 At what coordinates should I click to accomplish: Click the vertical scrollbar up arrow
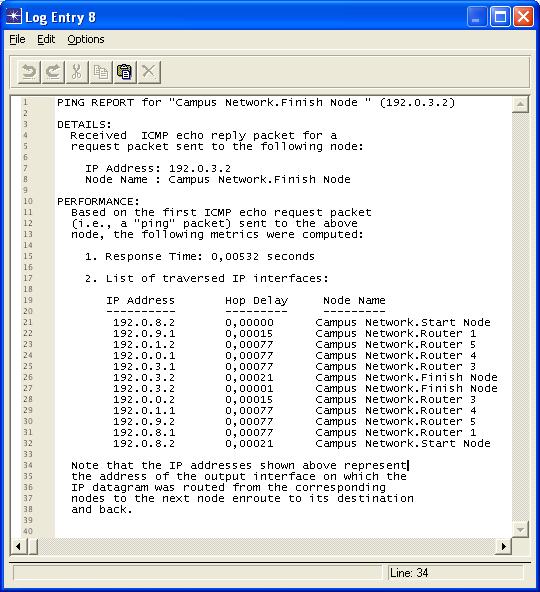[x=520, y=104]
